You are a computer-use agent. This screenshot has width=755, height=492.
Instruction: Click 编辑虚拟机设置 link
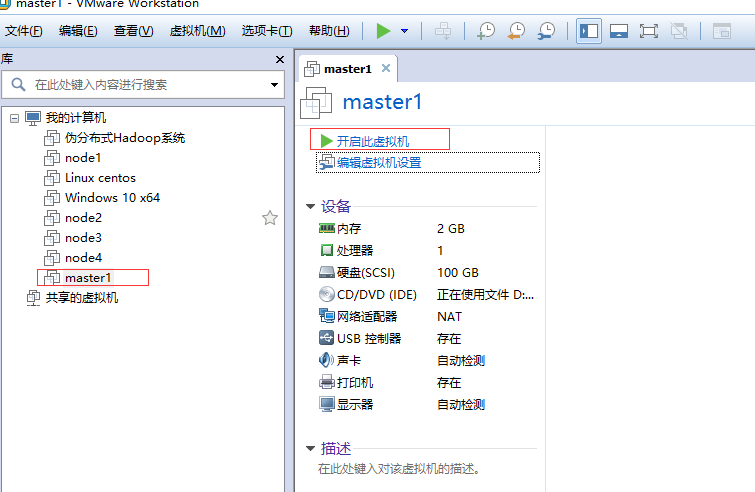[379, 163]
